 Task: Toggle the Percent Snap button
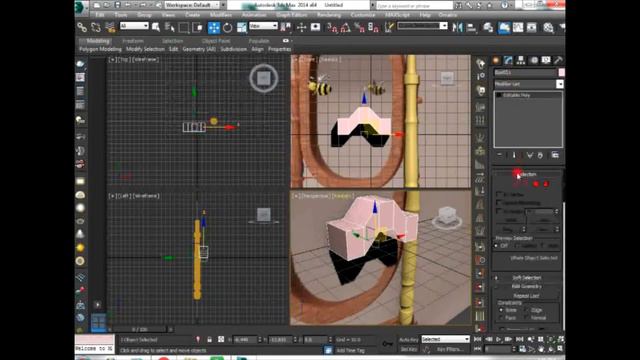pyautogui.click(x=359, y=27)
